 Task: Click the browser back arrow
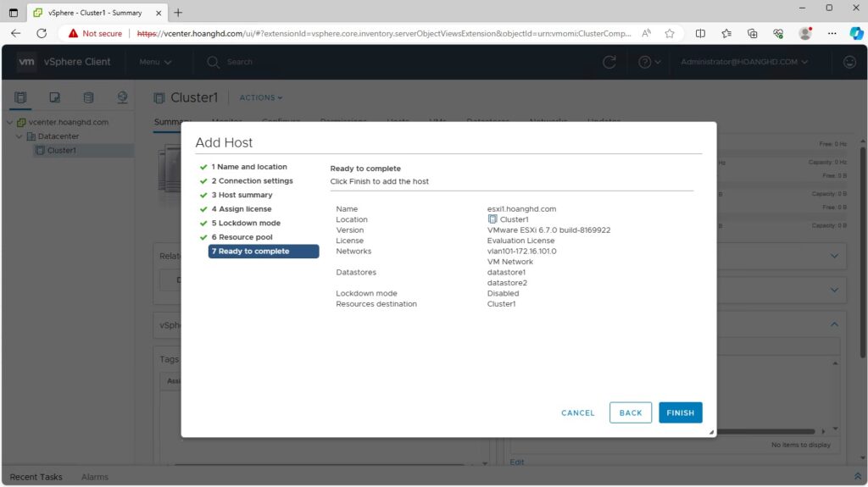[x=15, y=33]
